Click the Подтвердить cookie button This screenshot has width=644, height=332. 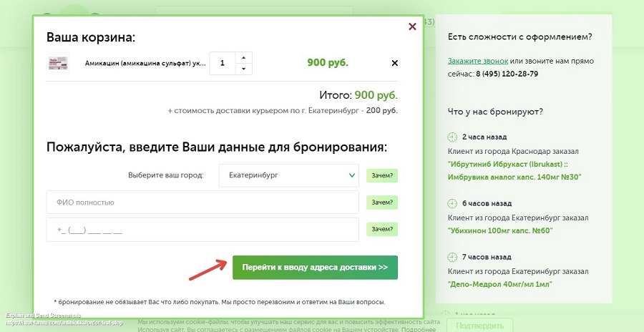479,326
